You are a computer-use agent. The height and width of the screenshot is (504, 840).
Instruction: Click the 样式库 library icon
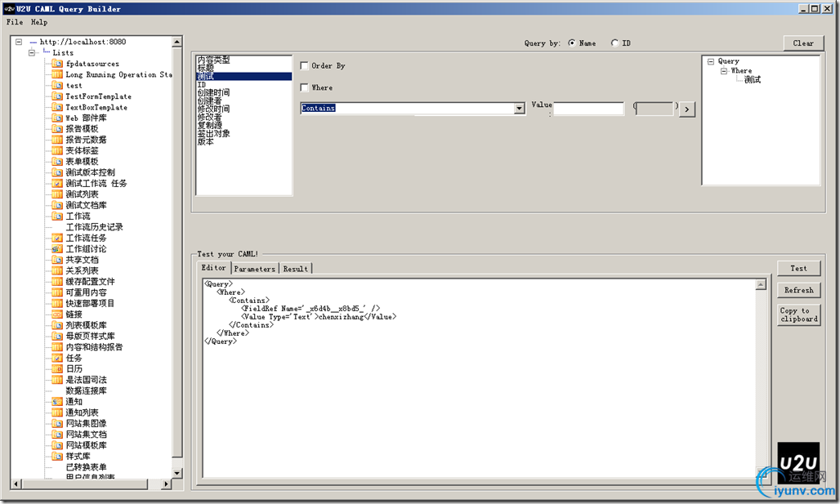57,457
